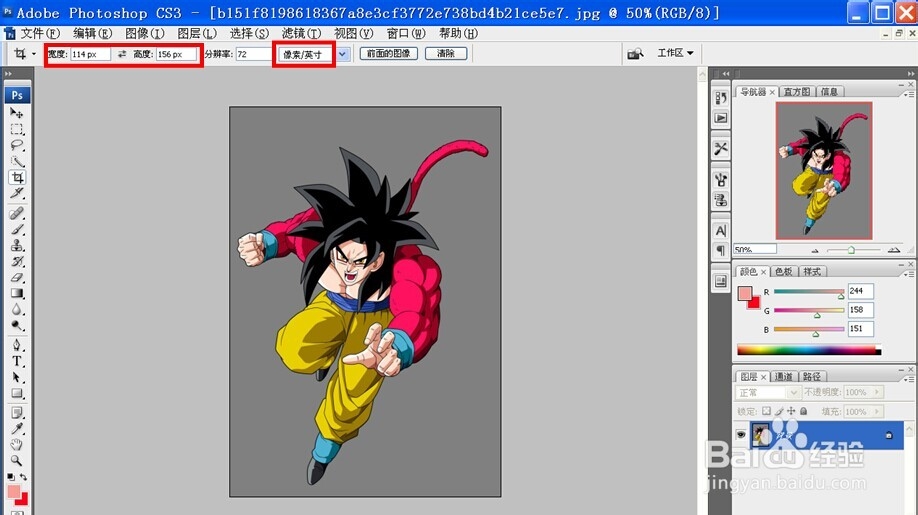Open the Navigator panel options menu
The height and width of the screenshot is (515, 918).
point(910,94)
